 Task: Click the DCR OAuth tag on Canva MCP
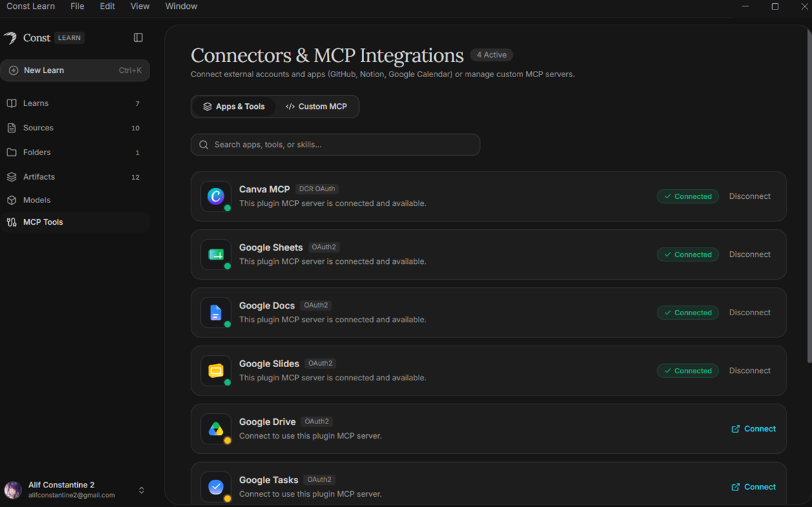coord(317,189)
